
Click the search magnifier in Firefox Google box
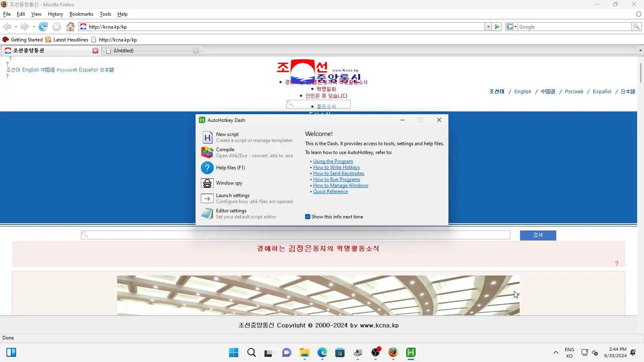pos(636,27)
